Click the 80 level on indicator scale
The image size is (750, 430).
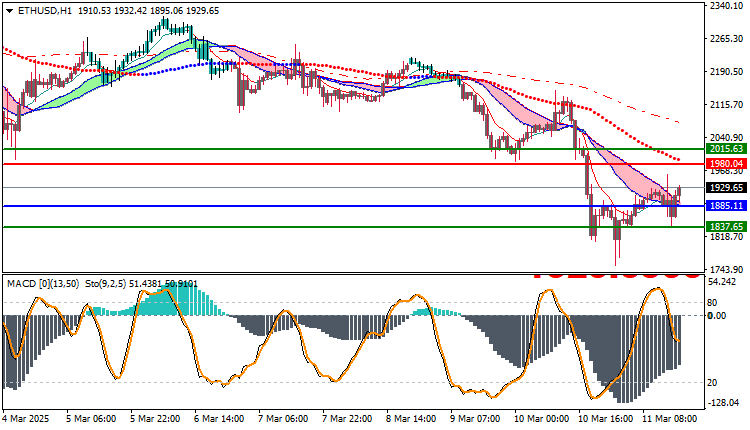click(x=712, y=303)
